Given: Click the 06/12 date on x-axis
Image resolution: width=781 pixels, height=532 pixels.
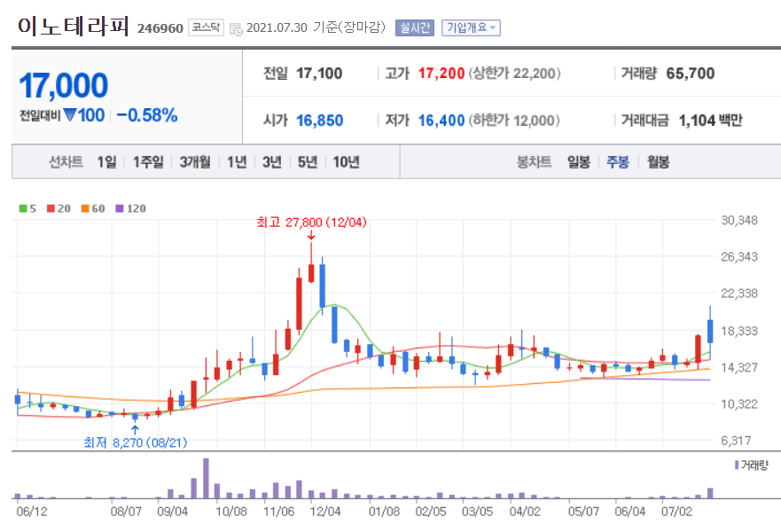Looking at the screenshot, I should [x=32, y=512].
